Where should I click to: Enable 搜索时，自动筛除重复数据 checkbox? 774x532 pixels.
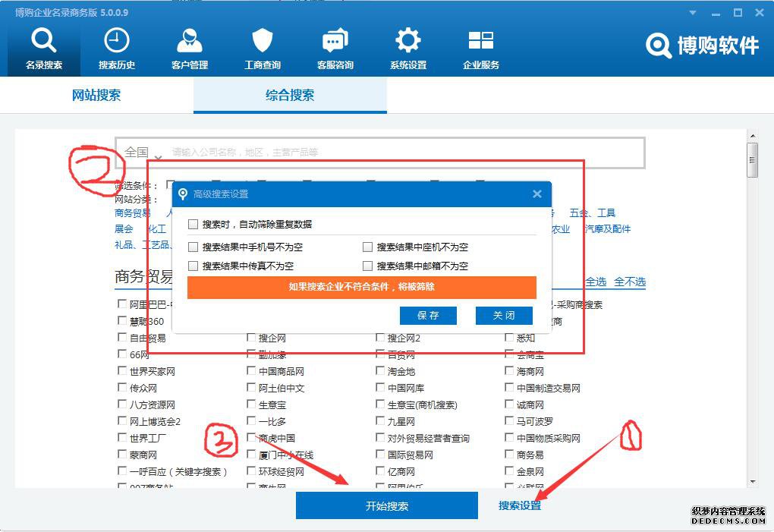[193, 225]
